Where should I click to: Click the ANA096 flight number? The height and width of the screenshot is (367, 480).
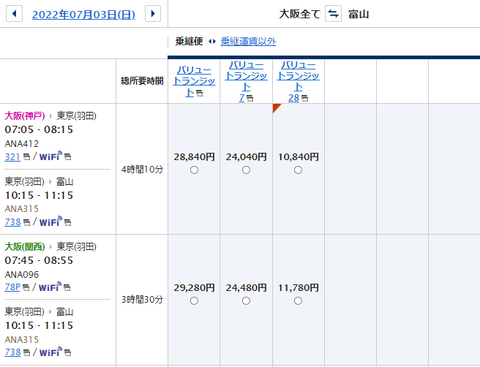pos(22,275)
